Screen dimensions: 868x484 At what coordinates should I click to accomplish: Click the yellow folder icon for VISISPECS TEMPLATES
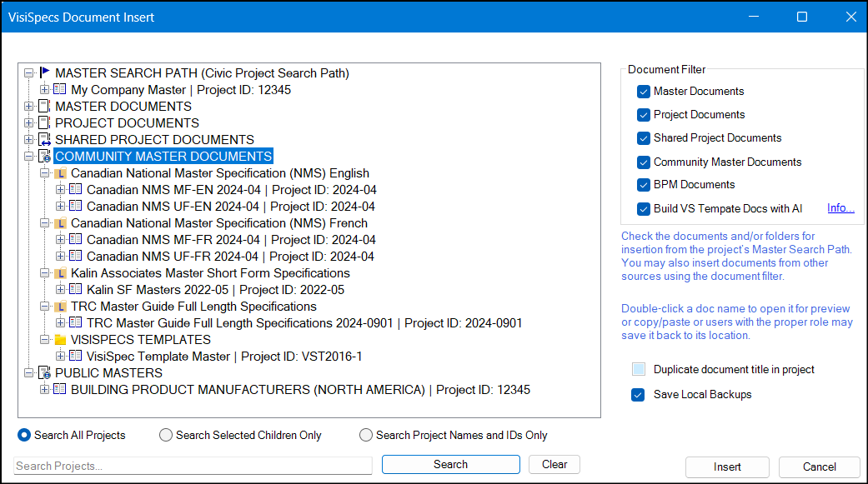(x=60, y=340)
